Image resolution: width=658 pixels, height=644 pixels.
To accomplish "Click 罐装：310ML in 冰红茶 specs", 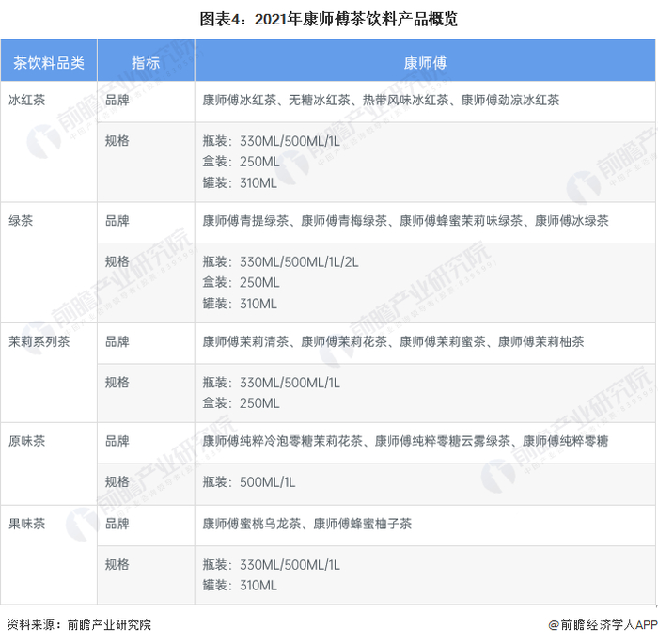I will 240,182.
